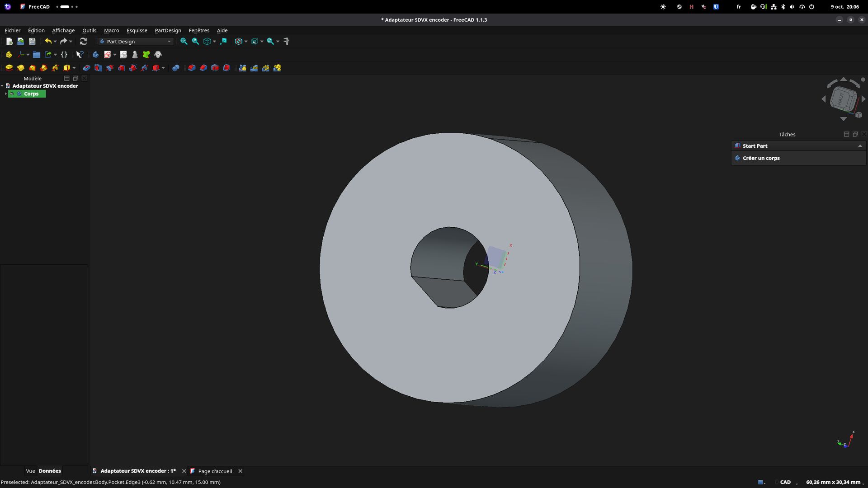Select Adaptateur SDVX encoder document in tree
868x488 pixels.
point(45,86)
